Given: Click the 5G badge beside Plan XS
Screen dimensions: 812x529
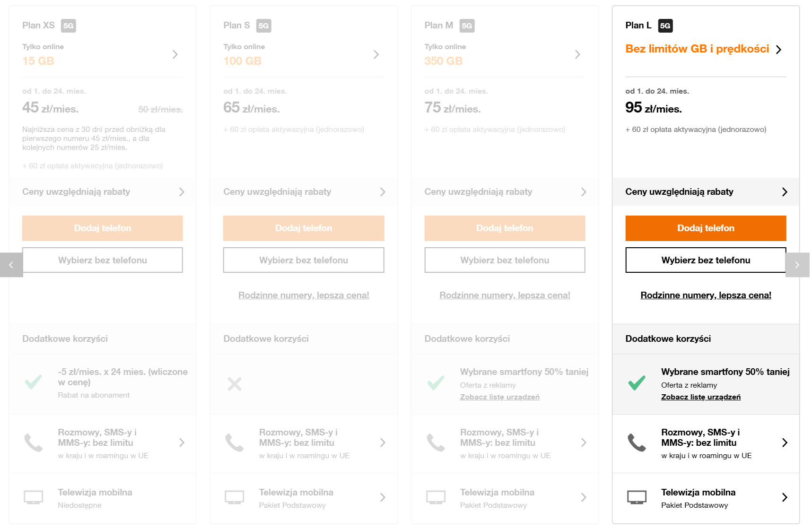Looking at the screenshot, I should click(x=69, y=26).
